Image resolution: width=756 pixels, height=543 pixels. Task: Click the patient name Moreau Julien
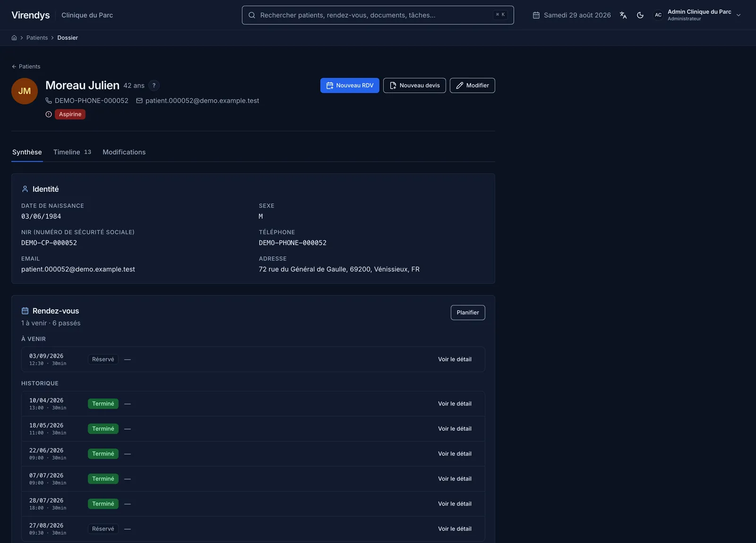tap(82, 85)
